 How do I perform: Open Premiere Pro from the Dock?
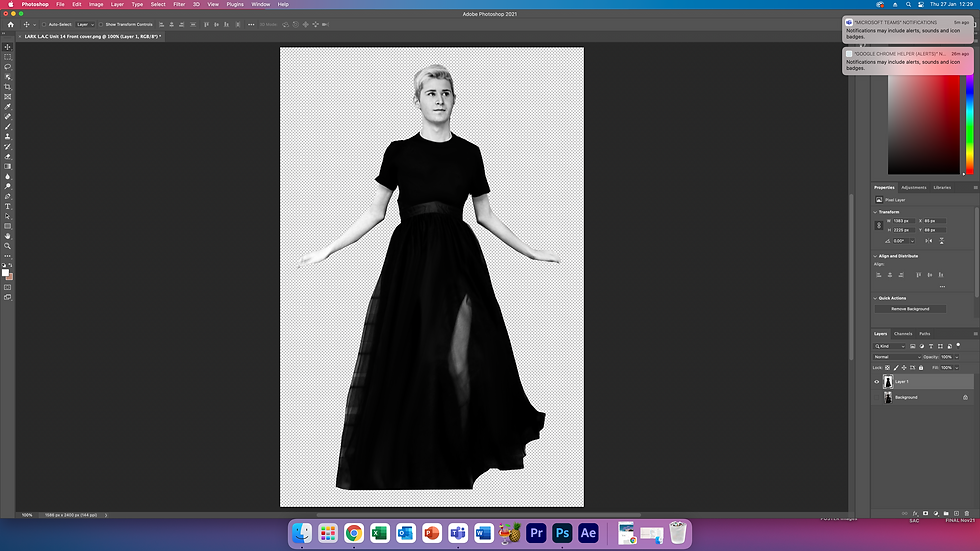coord(536,534)
